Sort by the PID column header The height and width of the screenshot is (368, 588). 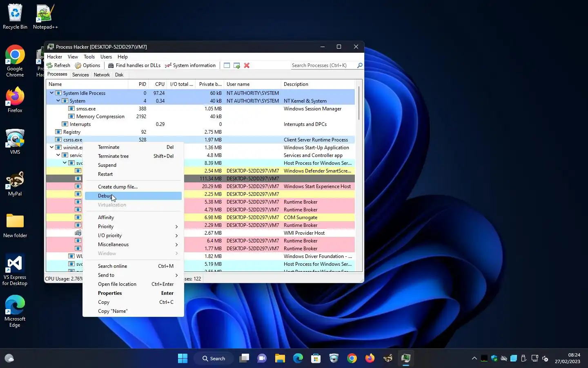point(138,84)
